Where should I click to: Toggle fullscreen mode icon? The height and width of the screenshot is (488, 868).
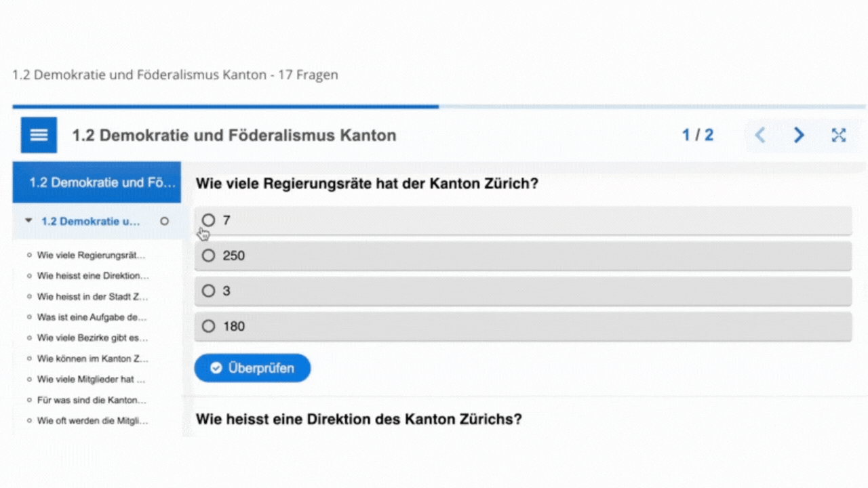[x=839, y=136]
